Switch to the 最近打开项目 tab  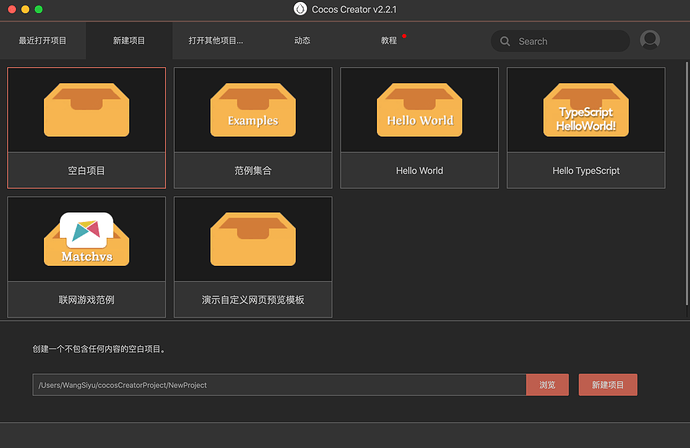point(42,40)
